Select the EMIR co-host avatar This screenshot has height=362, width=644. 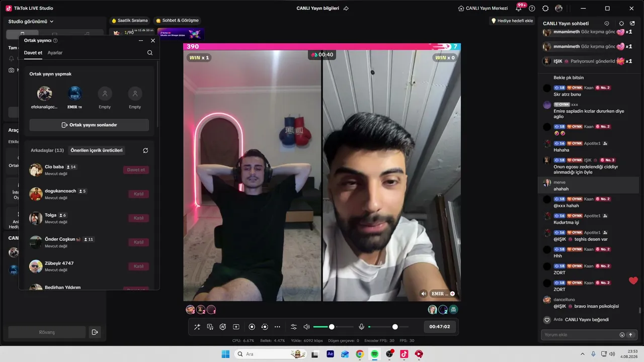click(74, 94)
